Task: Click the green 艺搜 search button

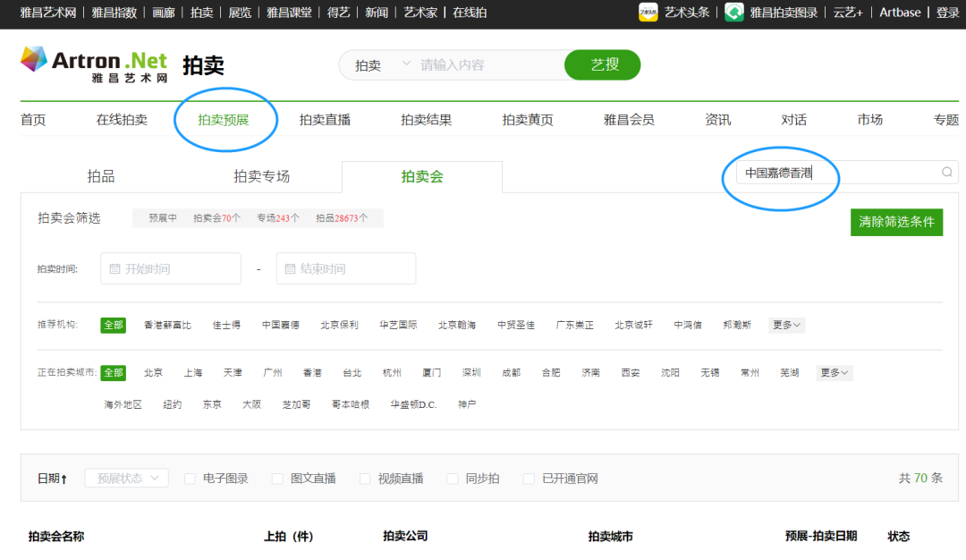Action: pos(603,64)
